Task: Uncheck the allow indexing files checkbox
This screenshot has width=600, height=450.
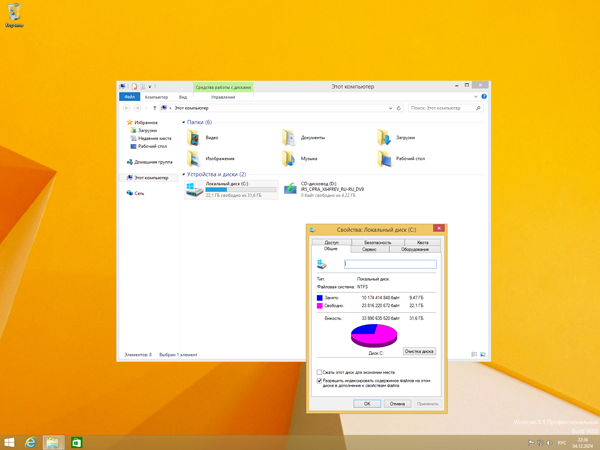Action: pyautogui.click(x=319, y=381)
